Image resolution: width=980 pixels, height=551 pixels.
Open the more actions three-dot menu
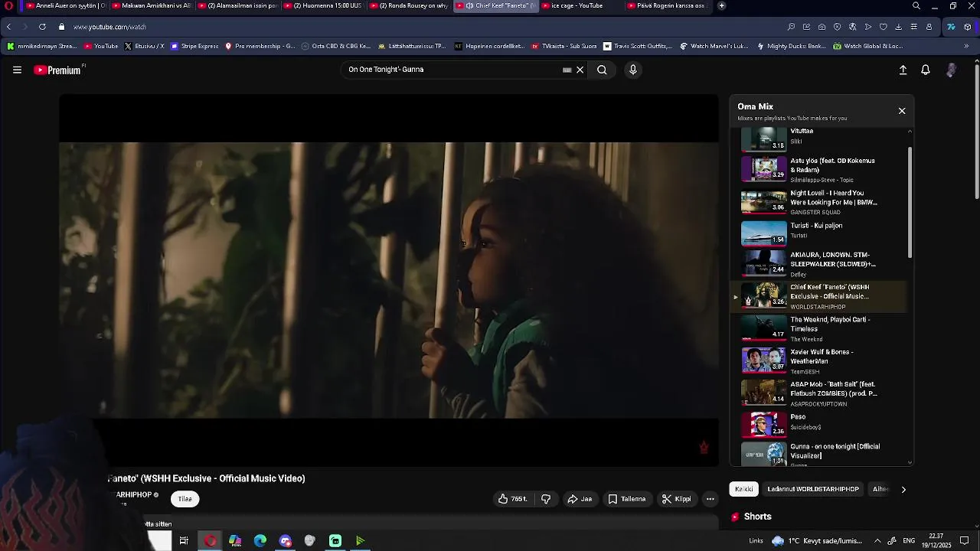710,499
